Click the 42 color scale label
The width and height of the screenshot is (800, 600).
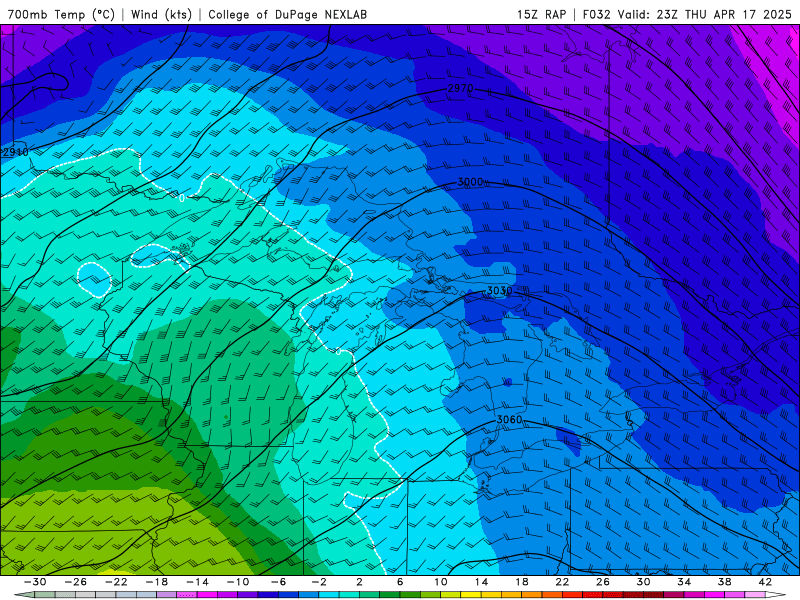[x=765, y=582]
